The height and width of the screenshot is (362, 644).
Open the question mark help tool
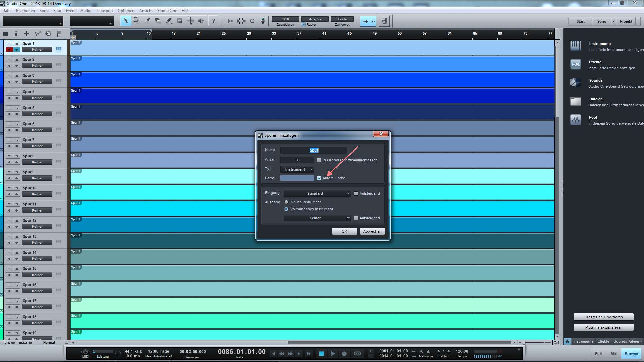point(213,21)
